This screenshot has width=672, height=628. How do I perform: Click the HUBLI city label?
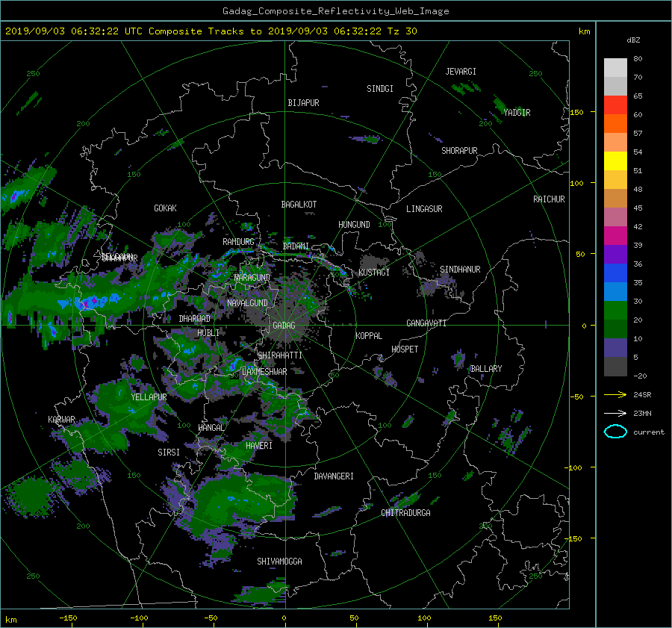(x=208, y=333)
